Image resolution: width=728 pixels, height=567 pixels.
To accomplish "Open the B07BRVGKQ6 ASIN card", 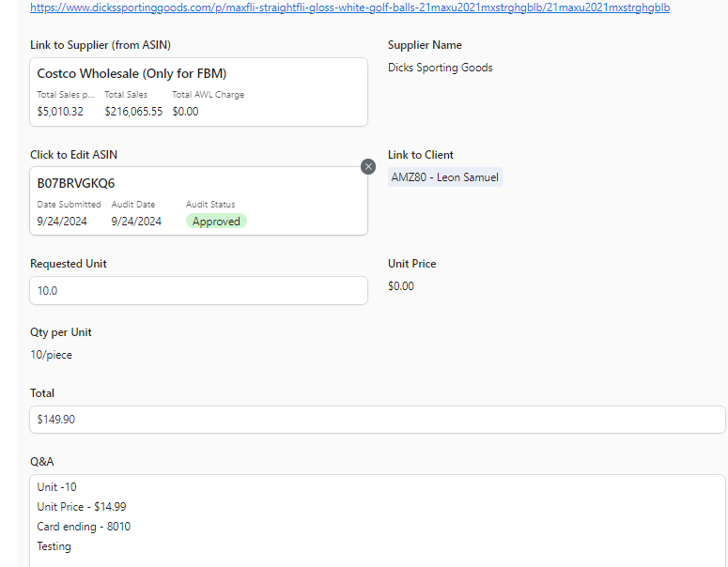I will pyautogui.click(x=199, y=201).
